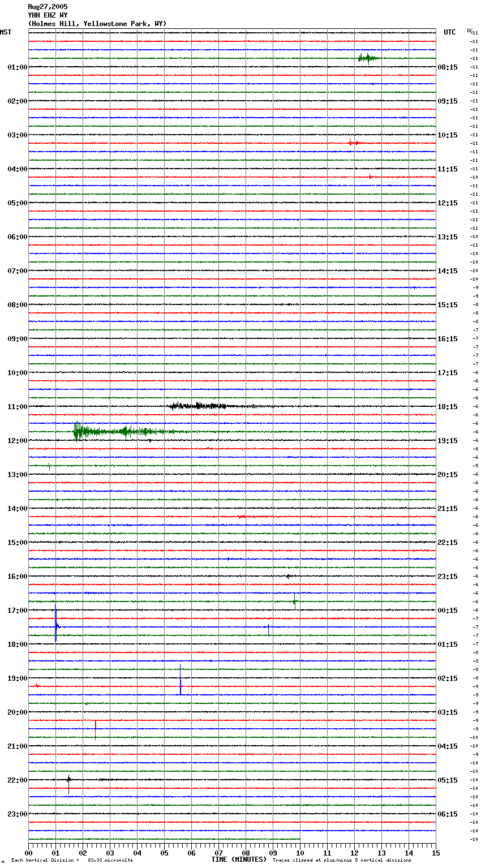Click the 18:15 UTC row label
Screen dimensions: 481x868
click(x=448, y=407)
